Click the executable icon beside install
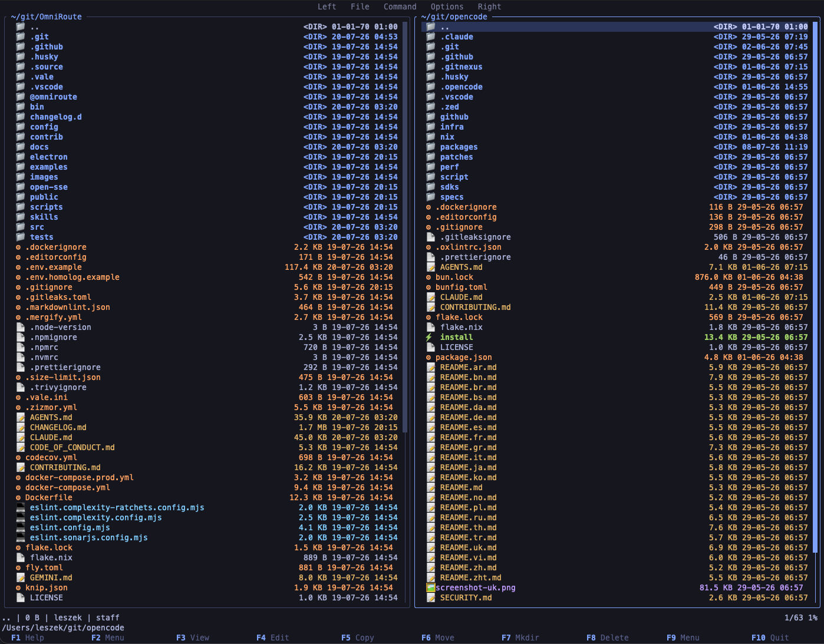The width and height of the screenshot is (824, 644). [x=429, y=337]
